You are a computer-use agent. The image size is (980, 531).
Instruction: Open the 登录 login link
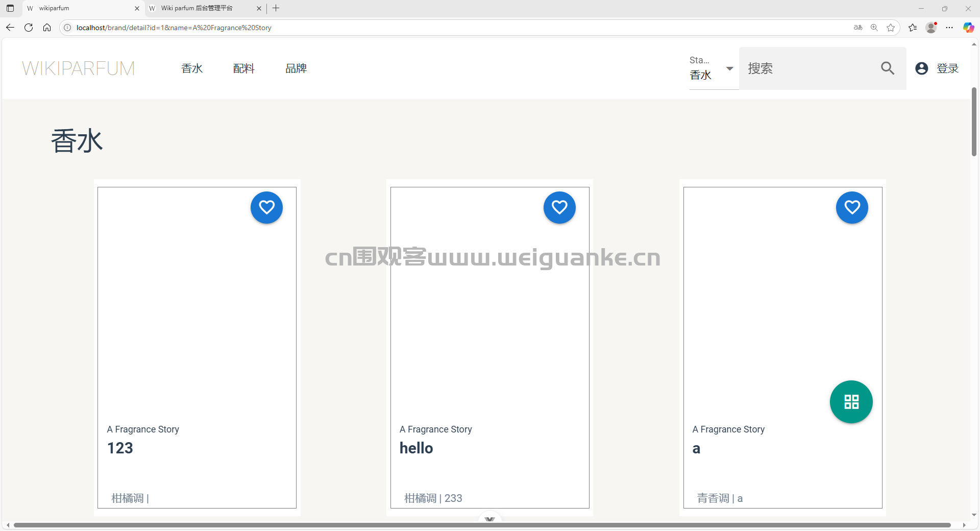[947, 68]
